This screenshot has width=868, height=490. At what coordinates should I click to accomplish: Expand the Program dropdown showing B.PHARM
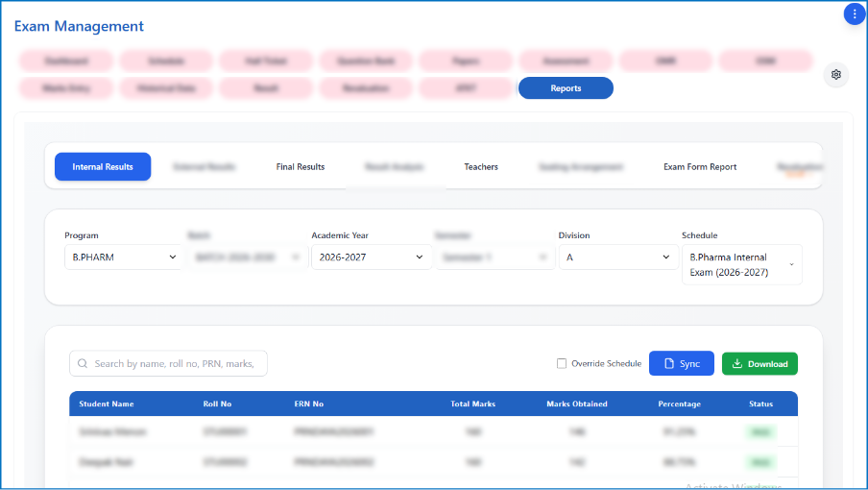point(124,257)
